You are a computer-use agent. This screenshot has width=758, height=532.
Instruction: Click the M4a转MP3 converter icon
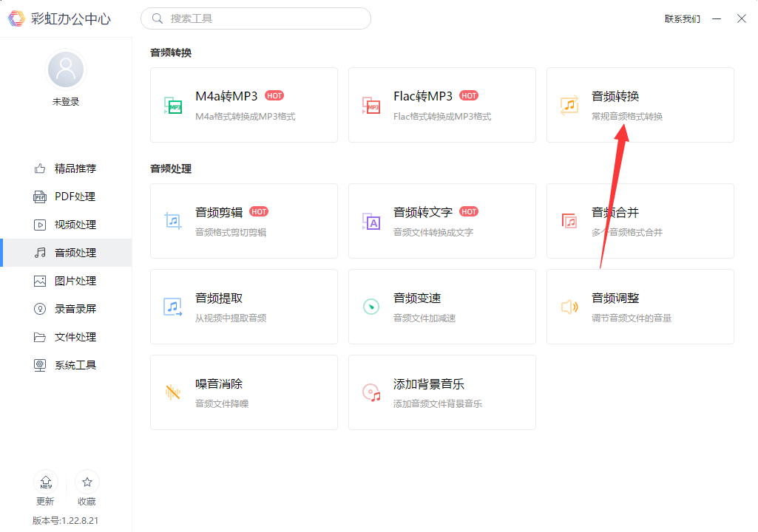(x=173, y=106)
